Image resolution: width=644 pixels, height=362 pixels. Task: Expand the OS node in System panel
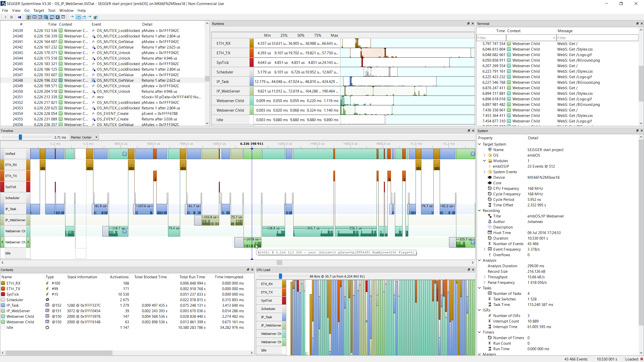(x=485, y=155)
